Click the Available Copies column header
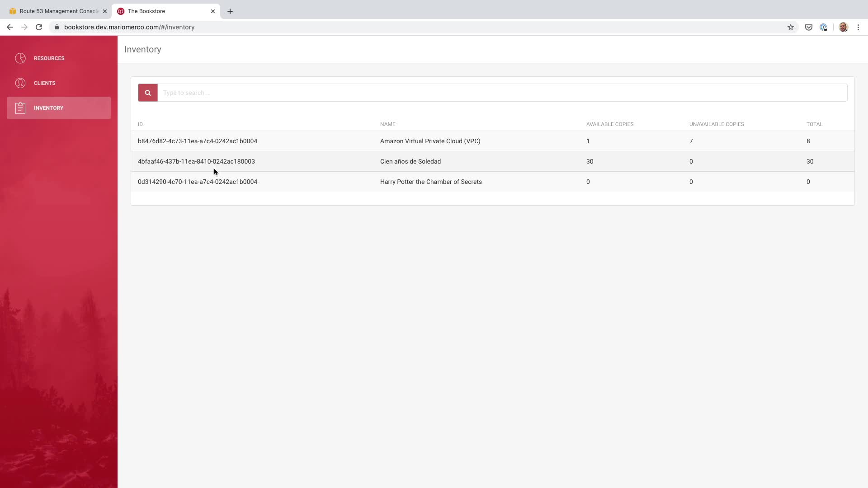The width and height of the screenshot is (868, 488). (x=609, y=124)
